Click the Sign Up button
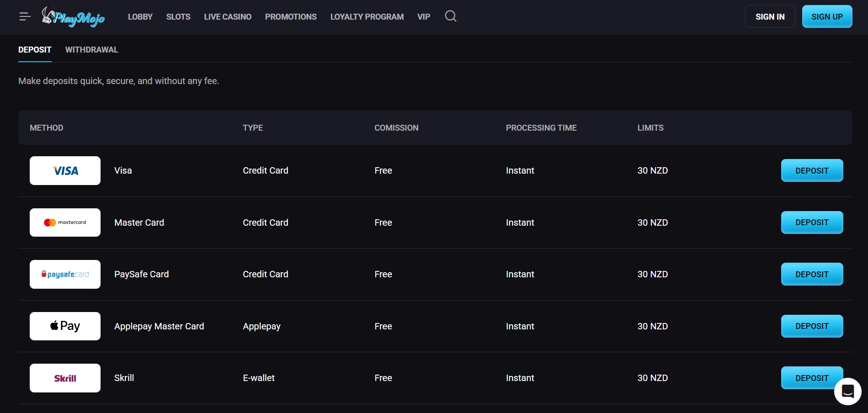 pyautogui.click(x=826, y=17)
